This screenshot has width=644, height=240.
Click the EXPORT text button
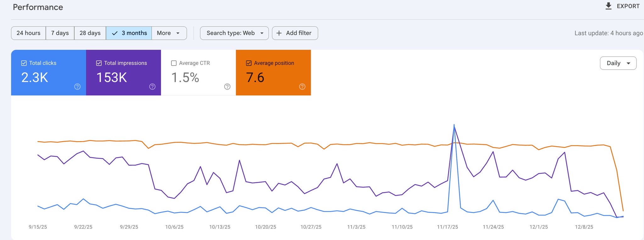pyautogui.click(x=628, y=6)
